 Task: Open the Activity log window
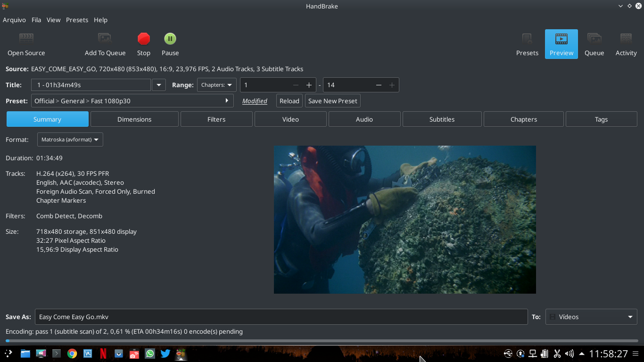[x=626, y=44]
